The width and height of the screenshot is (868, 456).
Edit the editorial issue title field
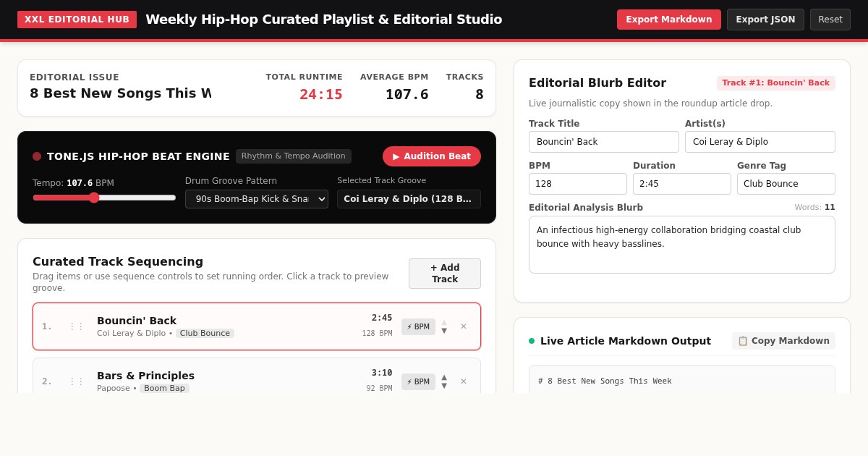point(121,93)
